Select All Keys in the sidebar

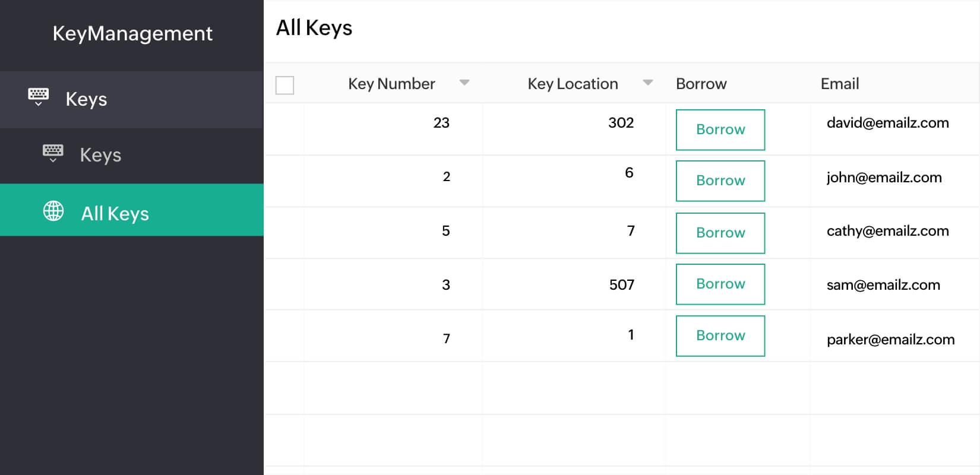click(x=115, y=213)
